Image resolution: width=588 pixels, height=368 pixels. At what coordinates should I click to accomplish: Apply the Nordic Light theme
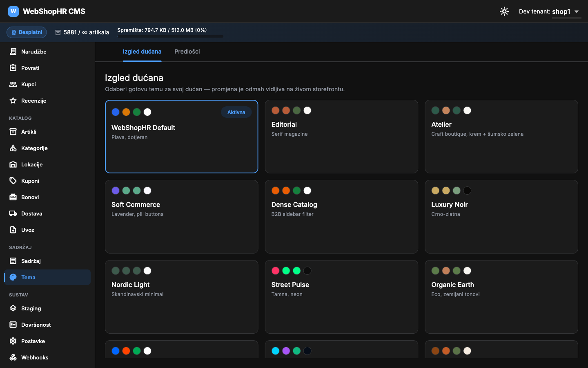(x=182, y=297)
